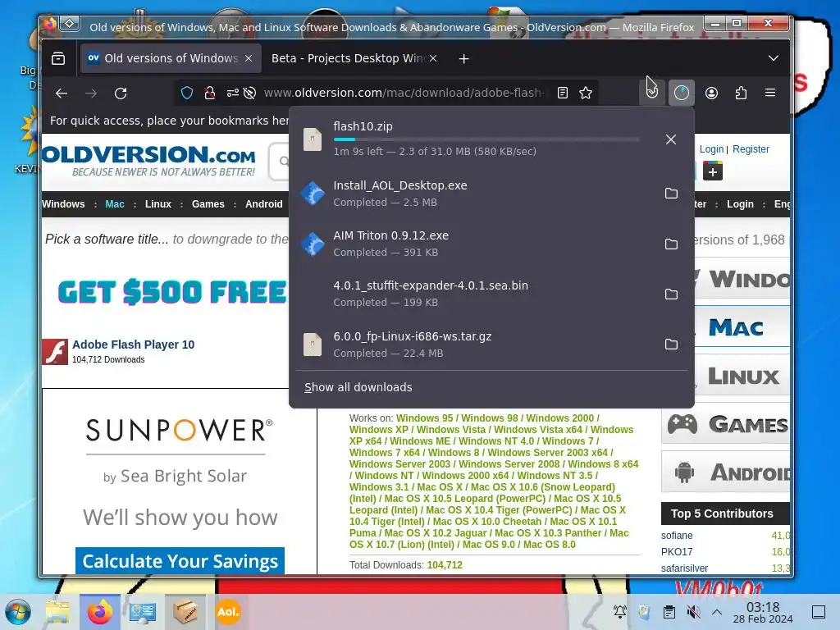Select Linux in the site navigation
This screenshot has width=840, height=630.
(158, 204)
